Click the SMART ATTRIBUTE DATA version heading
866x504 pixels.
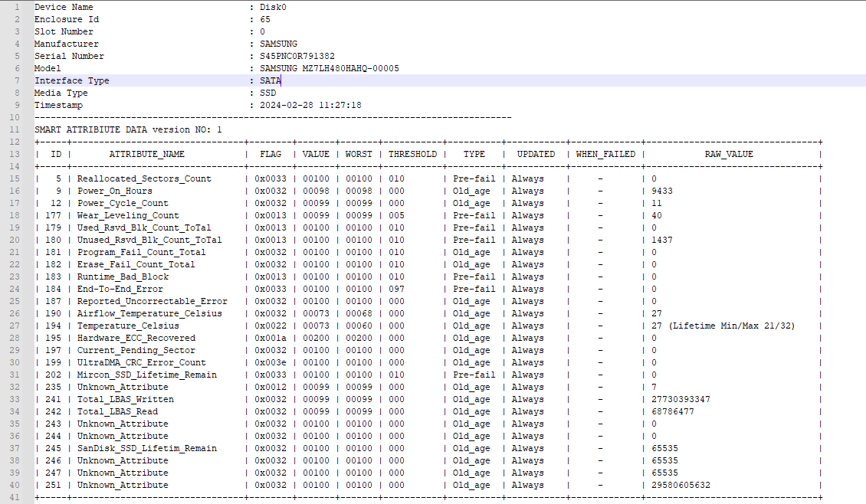click(128, 129)
